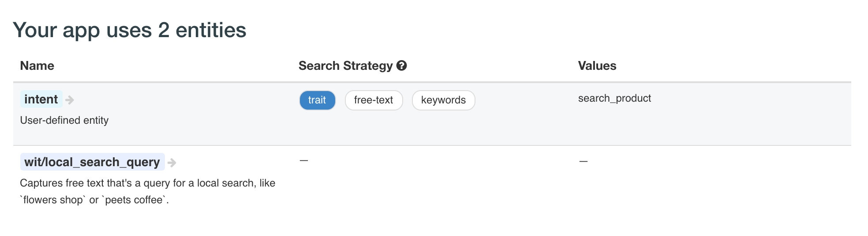The width and height of the screenshot is (868, 236).
Task: Click the Values column header
Action: 597,66
